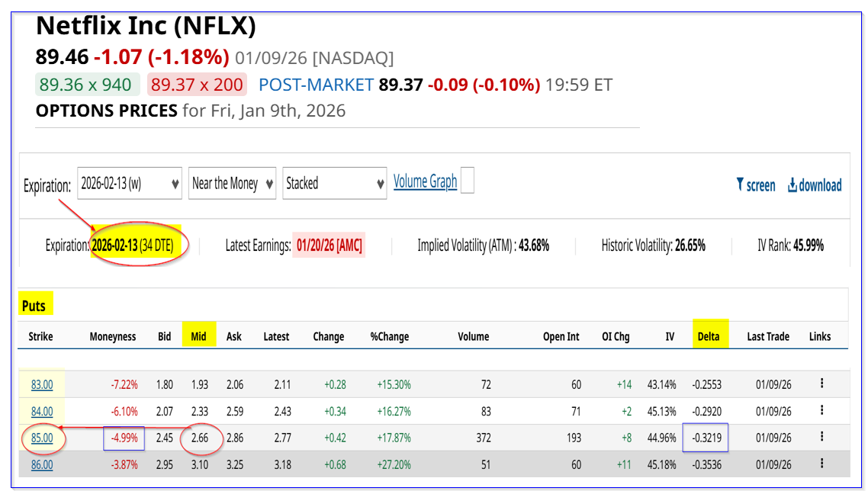Image resolution: width=868 pixels, height=491 pixels.
Task: Sort by Open Int column header
Action: pyautogui.click(x=561, y=336)
